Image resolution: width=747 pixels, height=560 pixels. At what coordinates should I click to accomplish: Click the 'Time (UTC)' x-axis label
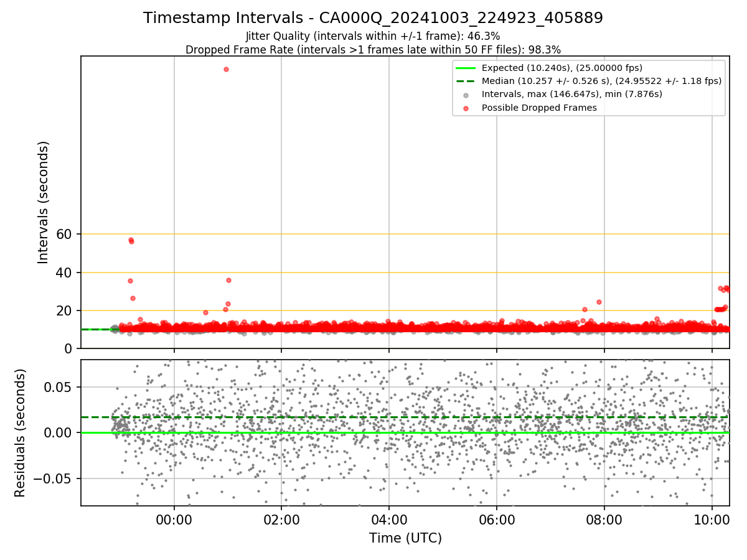405,538
